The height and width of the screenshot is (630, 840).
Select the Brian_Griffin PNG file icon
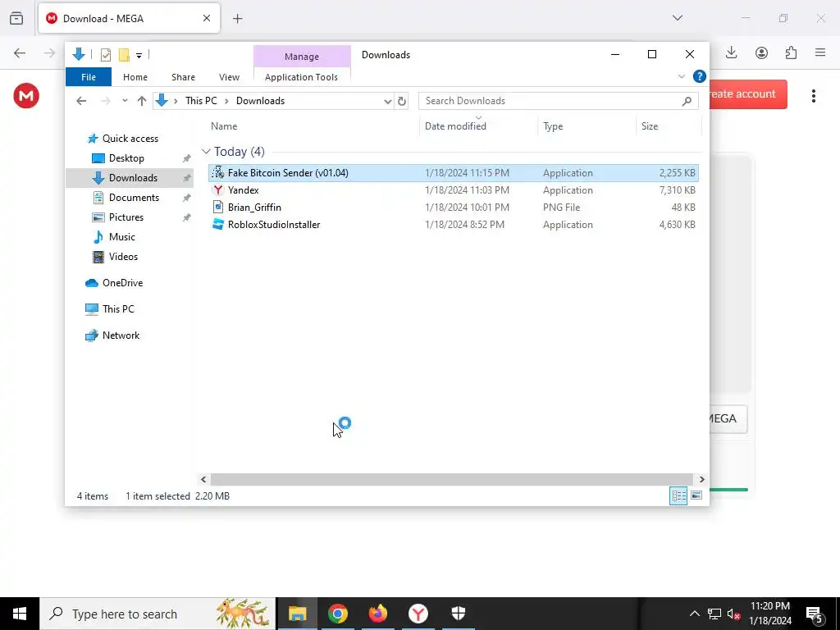click(217, 207)
